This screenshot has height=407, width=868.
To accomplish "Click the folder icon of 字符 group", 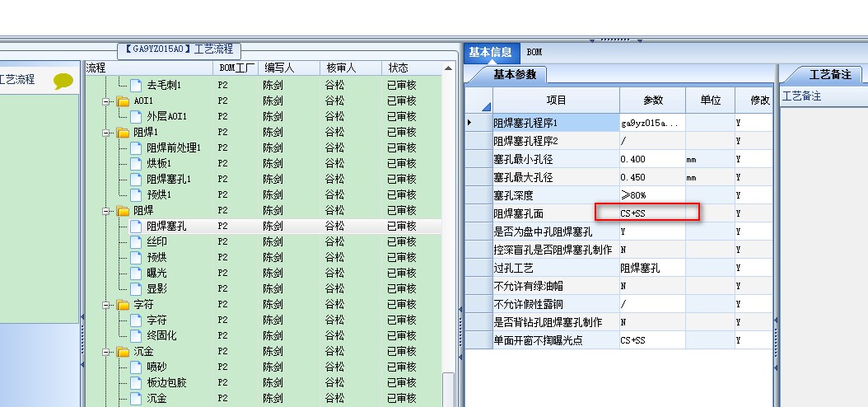I will point(123,305).
